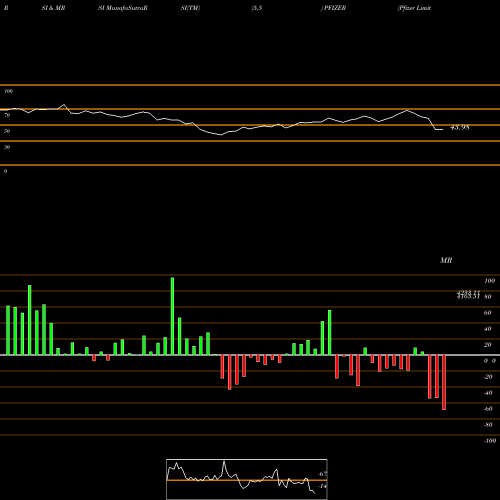Click the RSI axis label 30
The width and height of the screenshot is (500, 500).
pyautogui.click(x=7, y=147)
